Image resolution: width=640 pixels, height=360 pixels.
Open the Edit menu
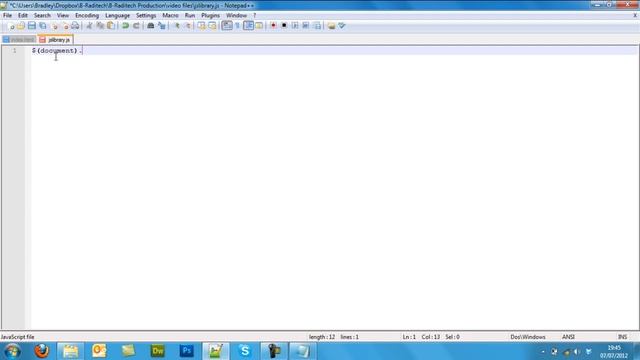tap(22, 16)
